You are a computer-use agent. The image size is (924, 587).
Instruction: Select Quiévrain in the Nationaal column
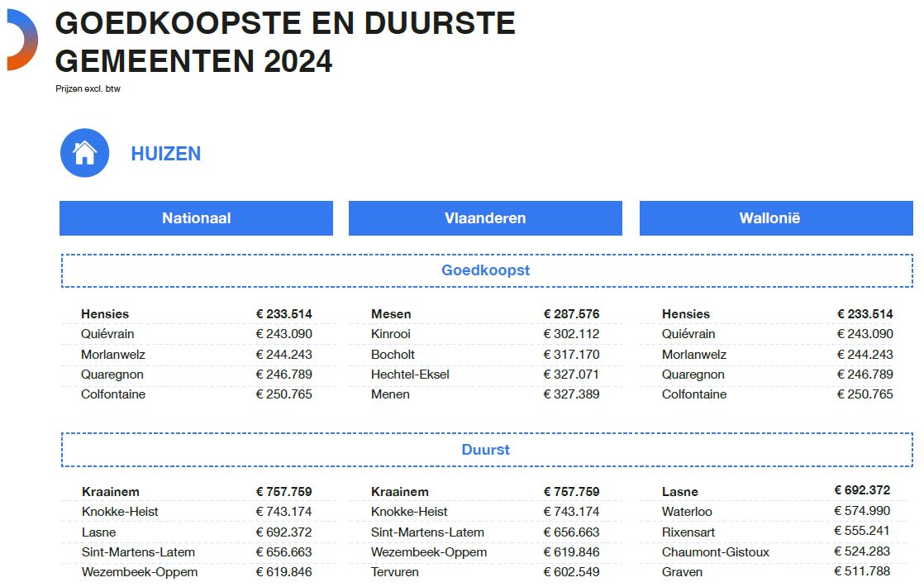point(107,334)
